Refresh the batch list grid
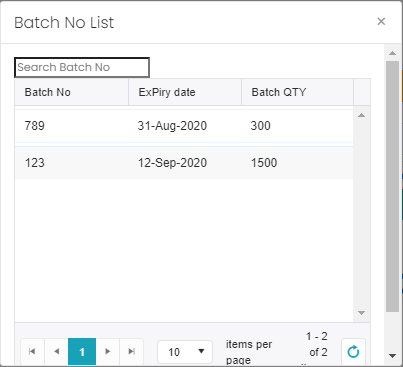 tap(353, 352)
